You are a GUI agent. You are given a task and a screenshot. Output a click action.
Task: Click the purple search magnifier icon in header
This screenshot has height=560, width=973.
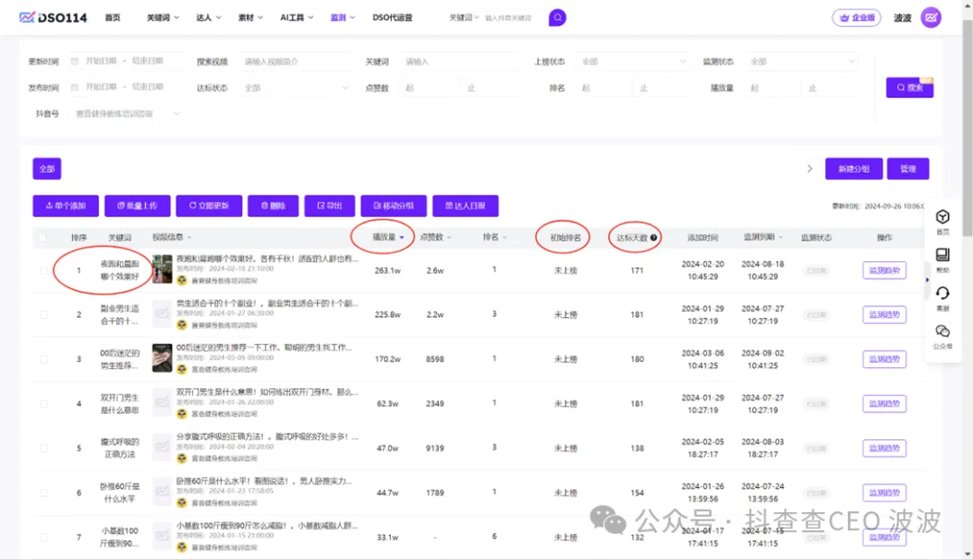tap(558, 17)
